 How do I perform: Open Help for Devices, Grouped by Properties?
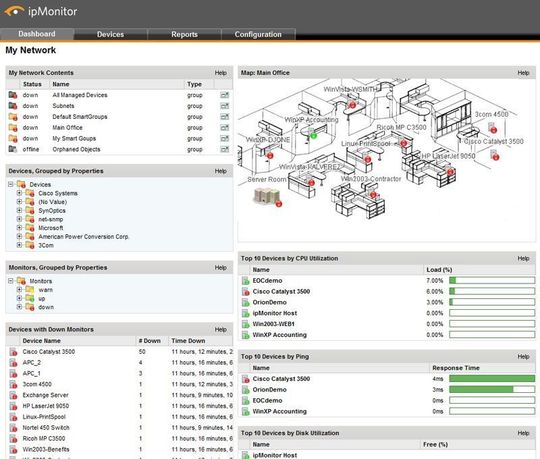[x=220, y=171]
